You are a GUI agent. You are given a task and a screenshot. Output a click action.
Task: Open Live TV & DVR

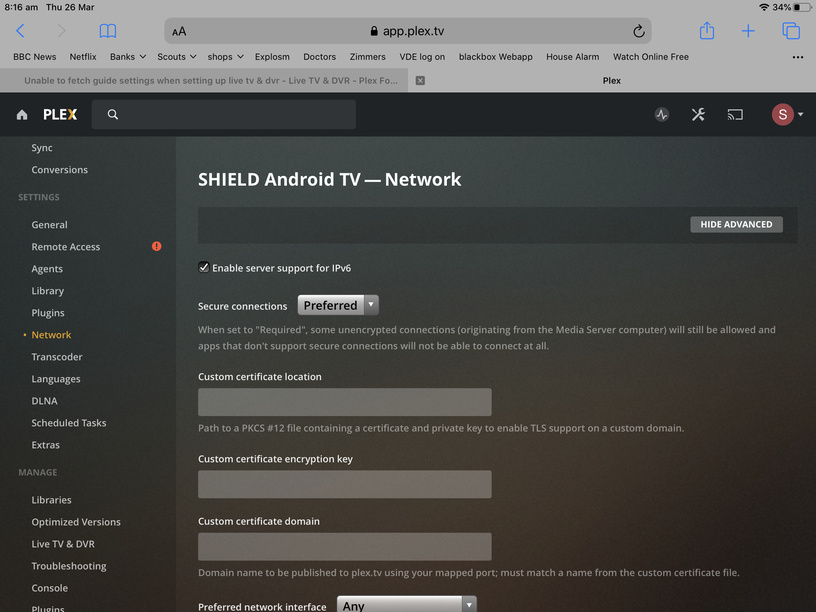coord(63,544)
